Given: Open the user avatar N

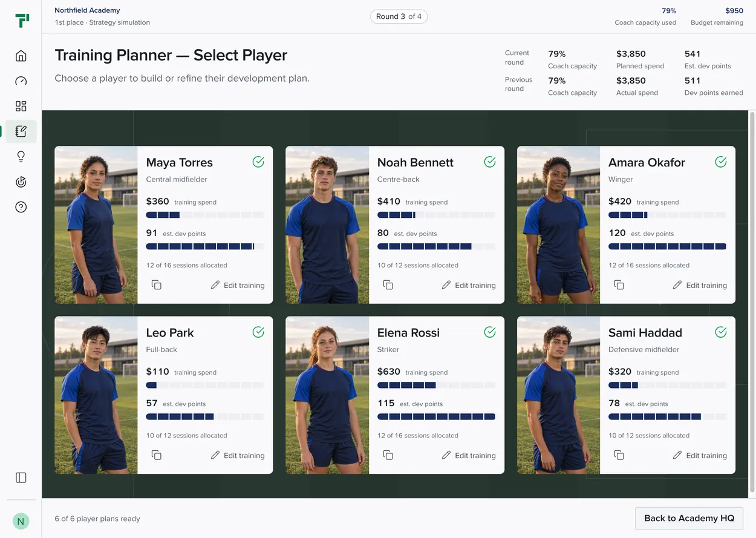Looking at the screenshot, I should click(21, 521).
